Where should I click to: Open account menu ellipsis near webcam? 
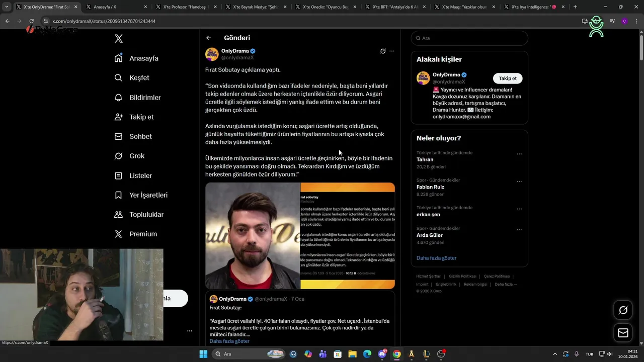click(190, 331)
